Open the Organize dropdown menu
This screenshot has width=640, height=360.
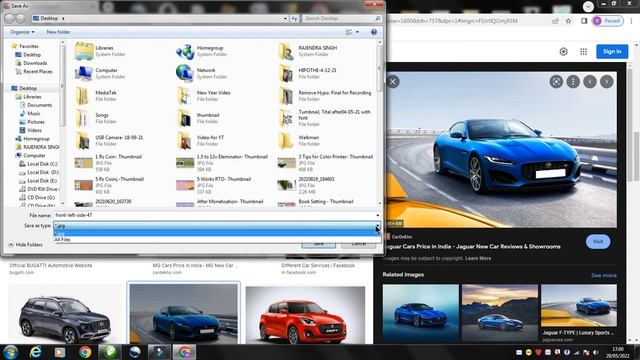22,32
